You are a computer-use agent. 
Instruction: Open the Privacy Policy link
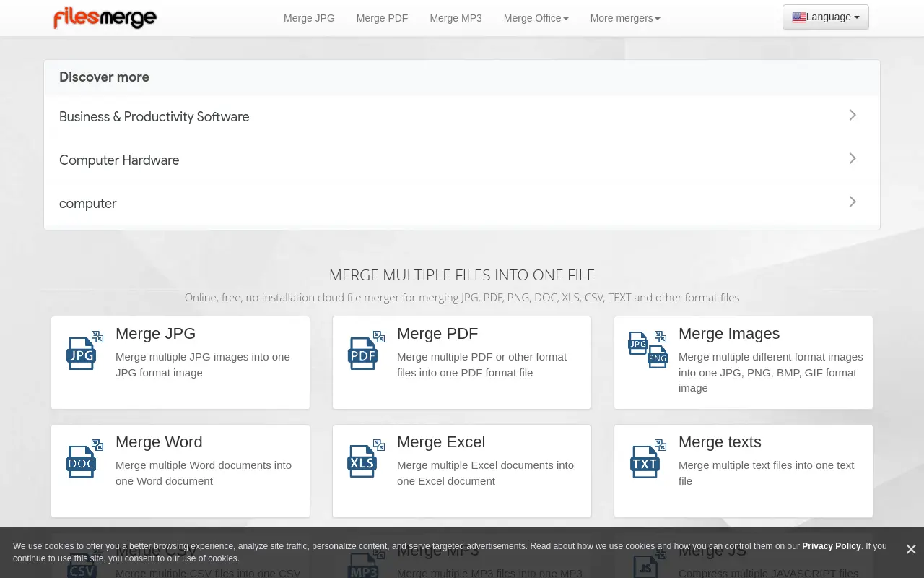pos(831,546)
